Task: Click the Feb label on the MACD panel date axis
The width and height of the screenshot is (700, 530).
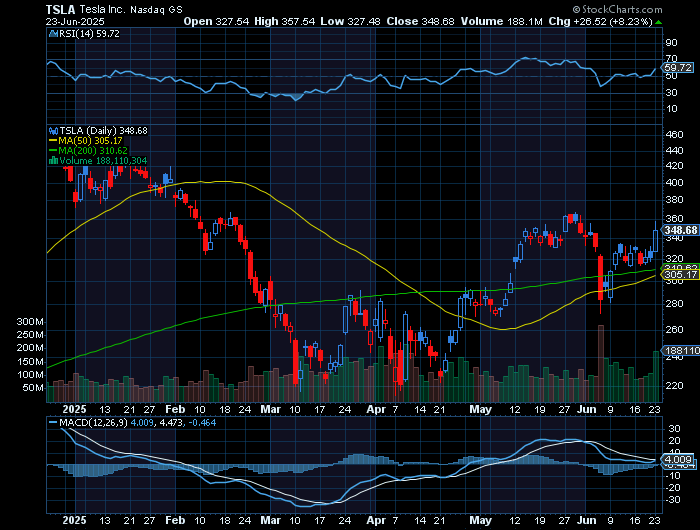Action: click(x=175, y=521)
